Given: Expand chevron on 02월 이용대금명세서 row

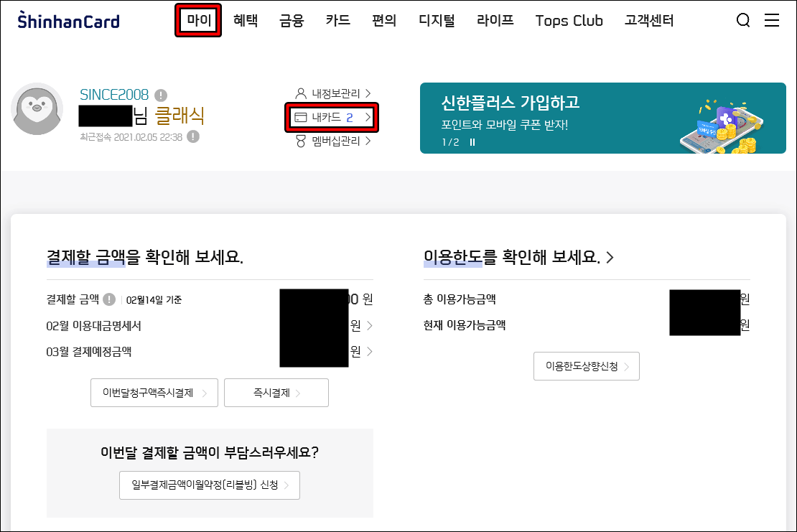Looking at the screenshot, I should (x=370, y=326).
